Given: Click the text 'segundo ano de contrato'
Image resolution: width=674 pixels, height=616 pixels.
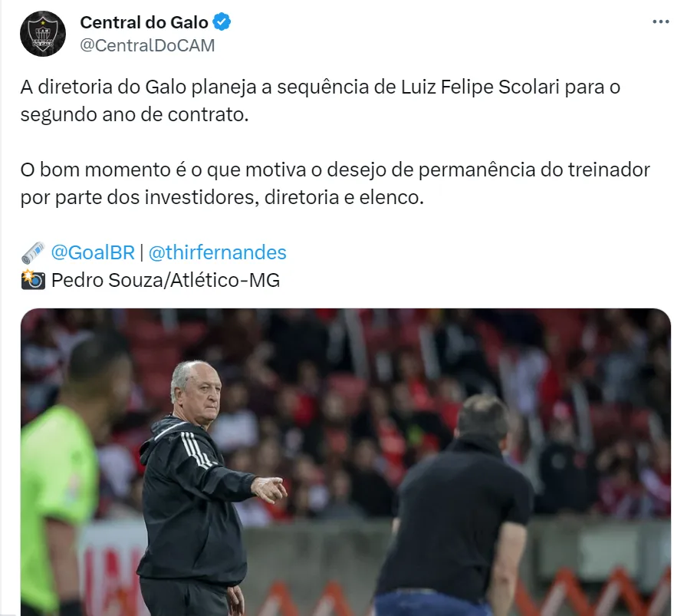Looking at the screenshot, I should click(x=133, y=115).
